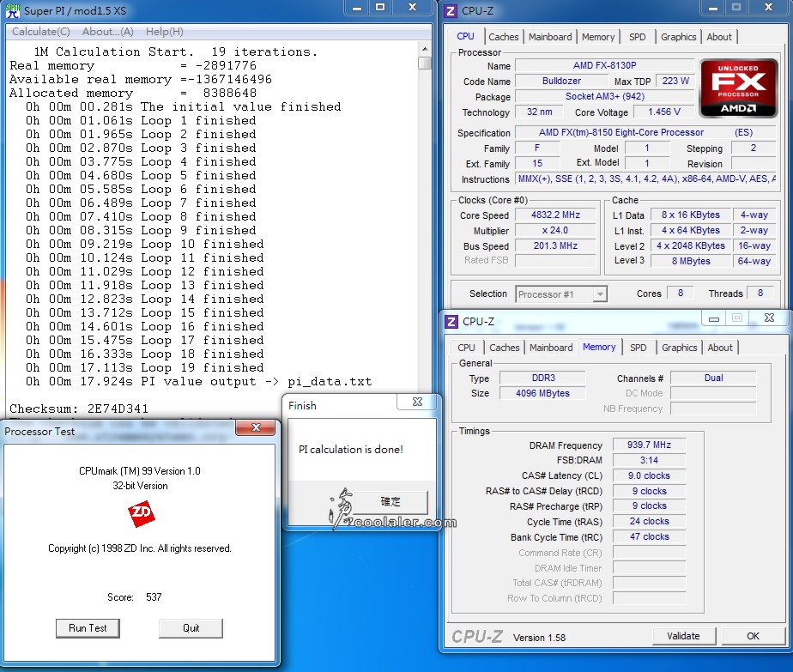The height and width of the screenshot is (672, 793).
Task: Click the Core Voltage 1.456 V value
Action: point(664,112)
